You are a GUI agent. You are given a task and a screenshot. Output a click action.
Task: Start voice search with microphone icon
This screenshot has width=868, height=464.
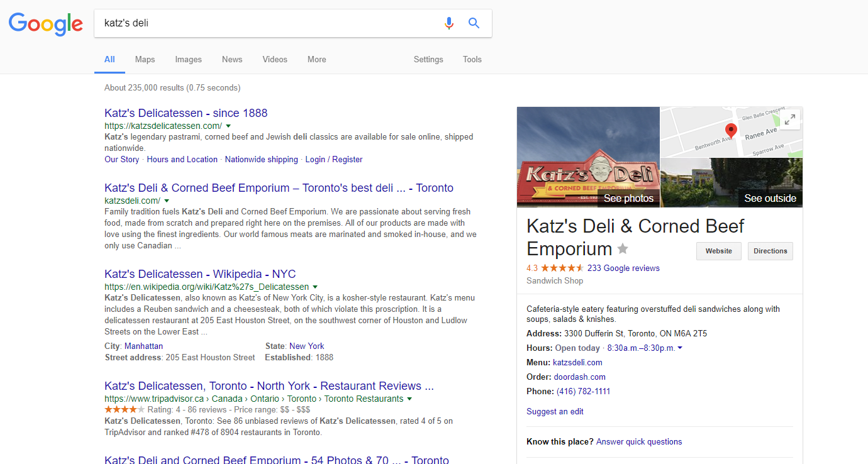(448, 23)
